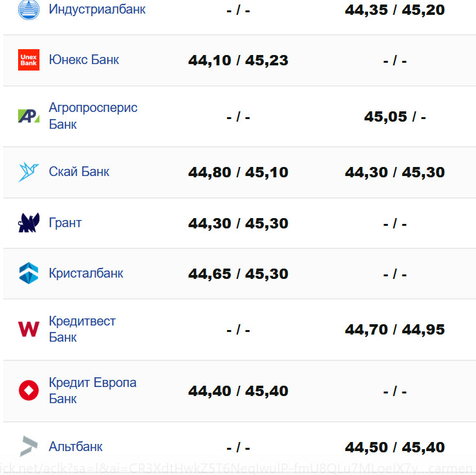Visit the Кредитвест Банк link
The height and width of the screenshot is (475, 476).
pos(82,329)
